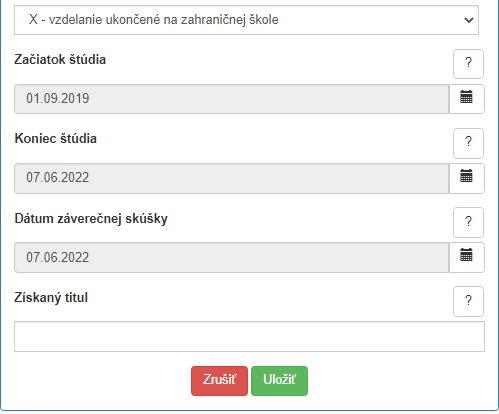Click the 'Začiatok štúdia' label
The height and width of the screenshot is (414, 499).
pyautogui.click(x=60, y=60)
